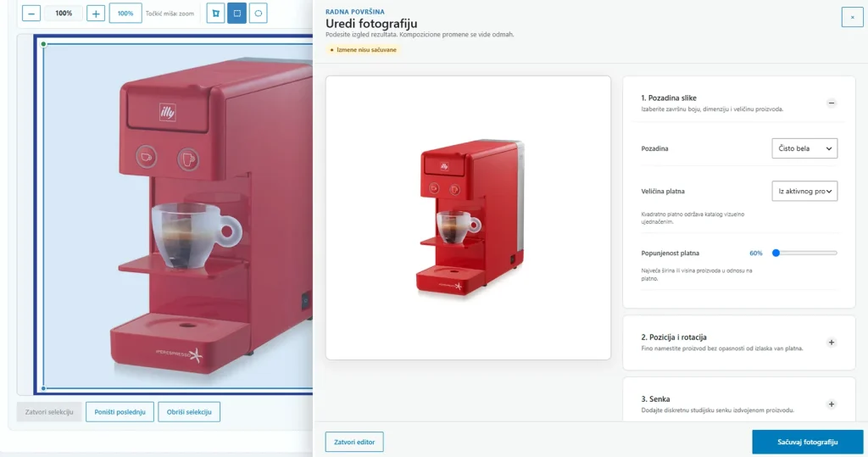Click the zoom in plus button
The image size is (868, 457).
point(96,14)
